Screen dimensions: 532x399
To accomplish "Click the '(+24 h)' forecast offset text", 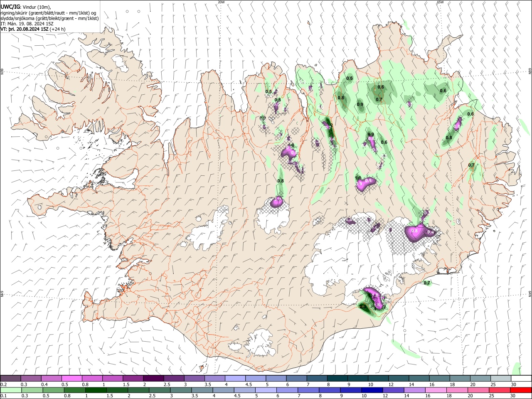I will (58, 30).
